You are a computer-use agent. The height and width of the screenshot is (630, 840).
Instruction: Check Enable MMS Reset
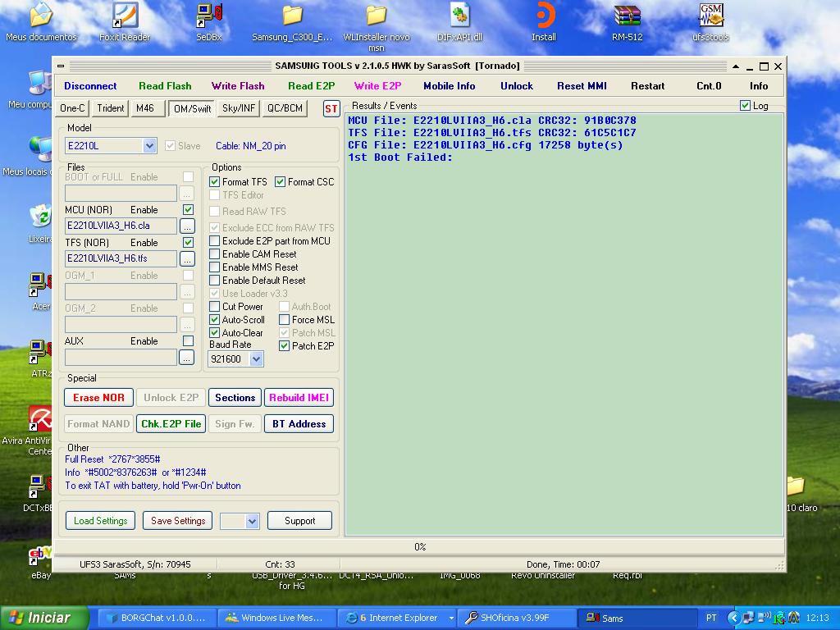214,267
